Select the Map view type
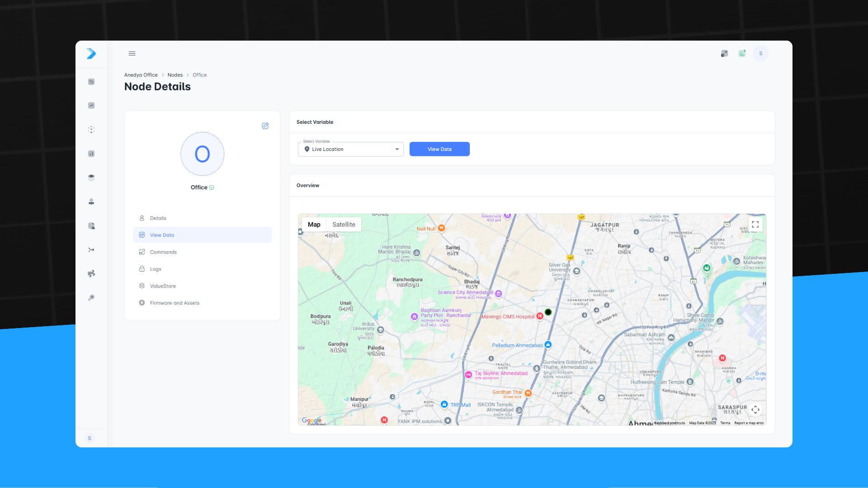The width and height of the screenshot is (868, 488). 314,225
